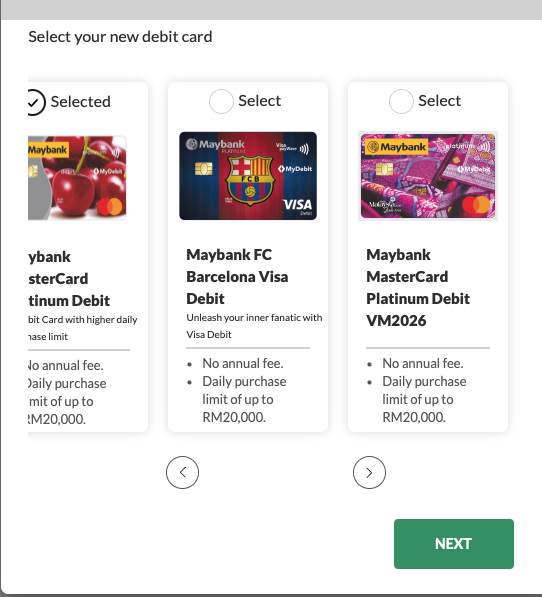This screenshot has height=597, width=542.
Task: Open the pink songket card image
Action: coord(428,176)
